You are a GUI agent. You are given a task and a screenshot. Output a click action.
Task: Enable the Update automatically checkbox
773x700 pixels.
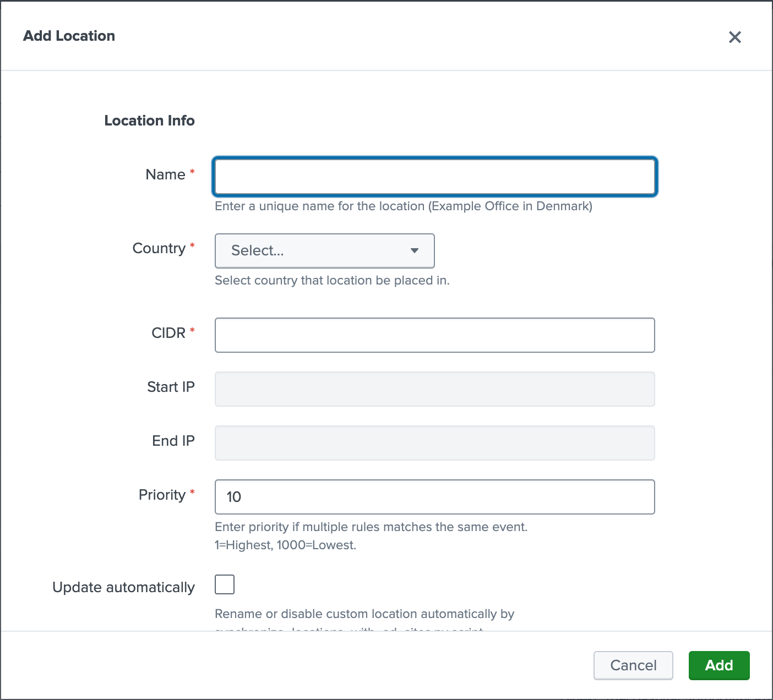click(x=225, y=584)
